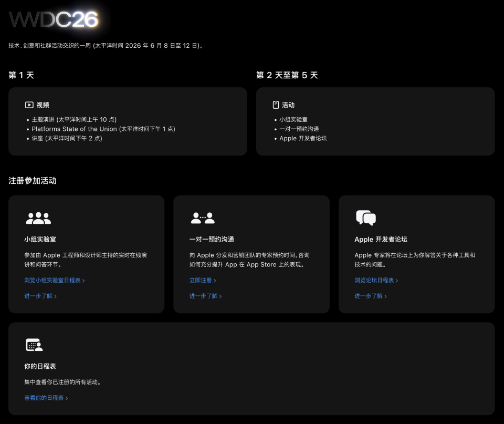Click the 一对一预约沟通 card heading
The image size is (504, 424).
point(212,240)
